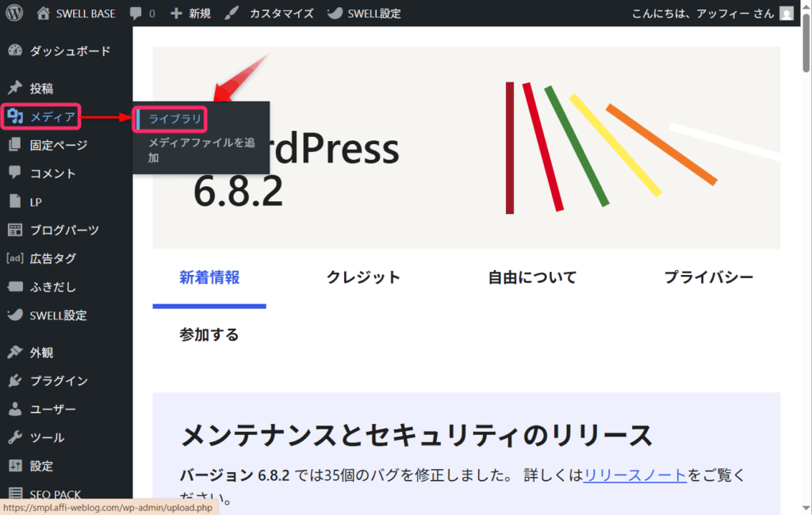The image size is (812, 515).
Task: Click the SWELL設定 wave icon in admin bar
Action: [x=335, y=13]
